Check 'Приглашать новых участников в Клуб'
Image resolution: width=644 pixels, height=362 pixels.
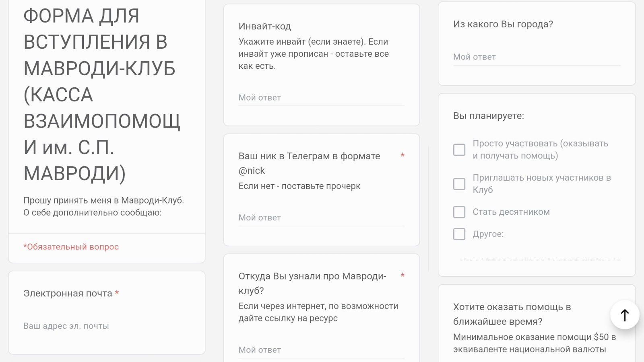point(459,184)
